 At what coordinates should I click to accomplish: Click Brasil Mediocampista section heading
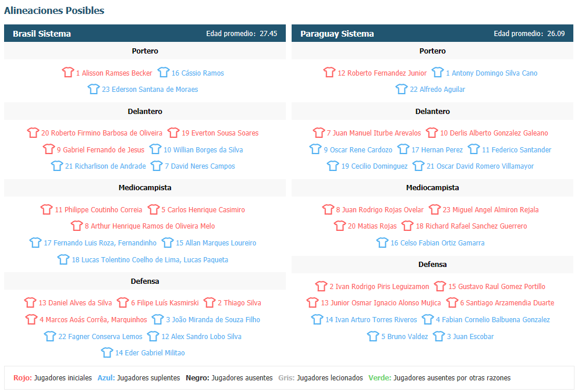tap(145, 187)
